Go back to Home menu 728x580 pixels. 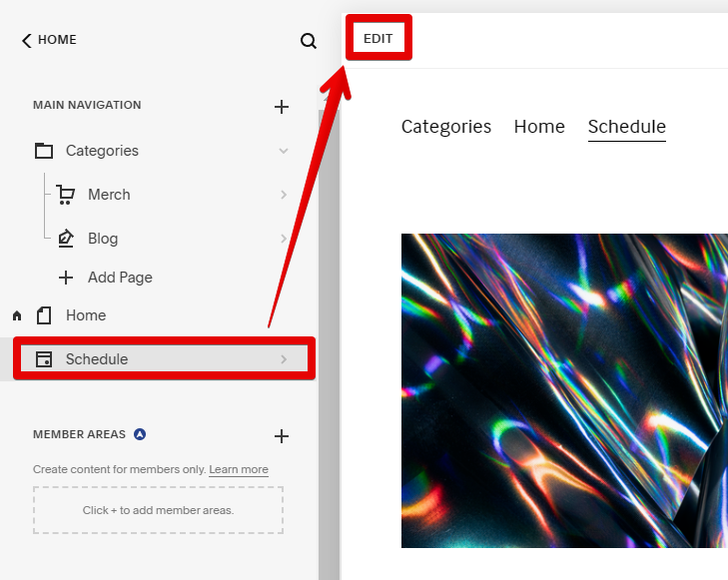[49, 40]
